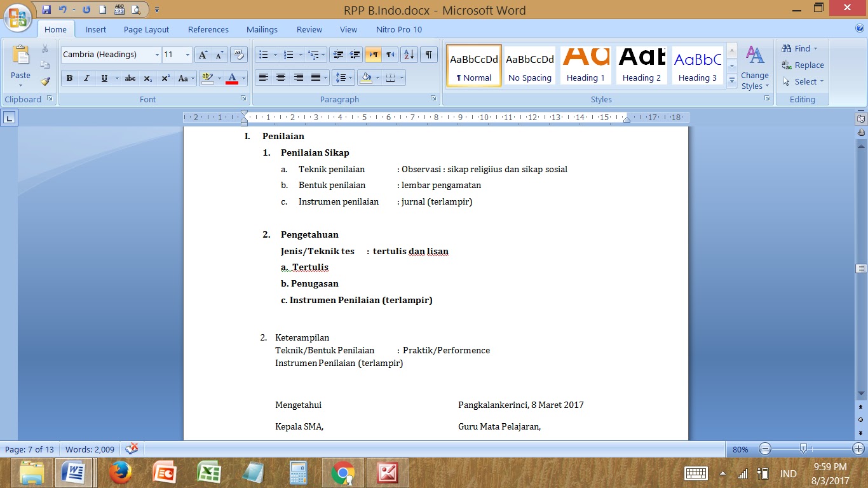Select the Format Painter icon
Image resolution: width=868 pixels, height=488 pixels.
(x=44, y=81)
